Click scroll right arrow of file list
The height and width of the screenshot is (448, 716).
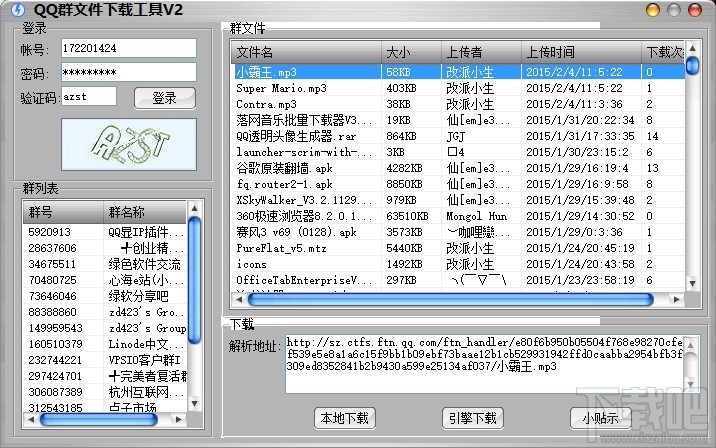(676, 300)
